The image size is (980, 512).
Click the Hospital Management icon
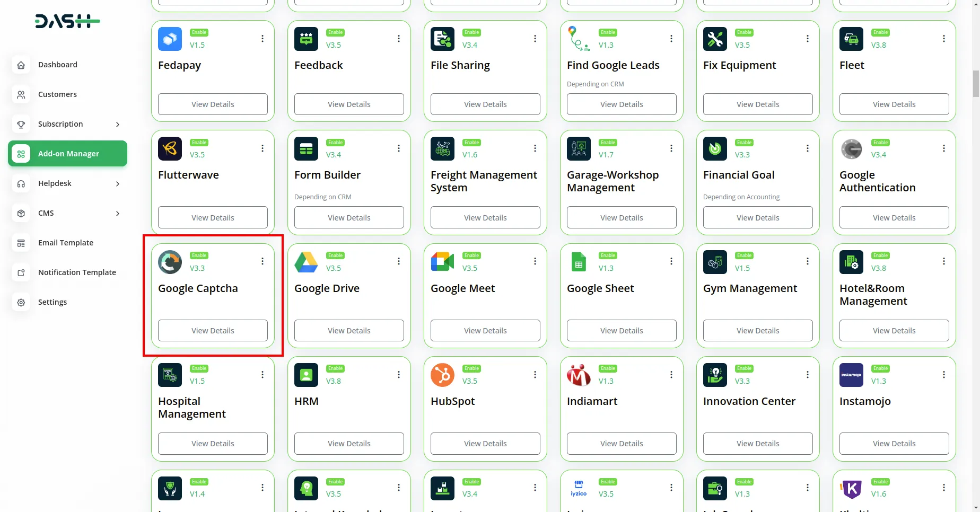170,375
